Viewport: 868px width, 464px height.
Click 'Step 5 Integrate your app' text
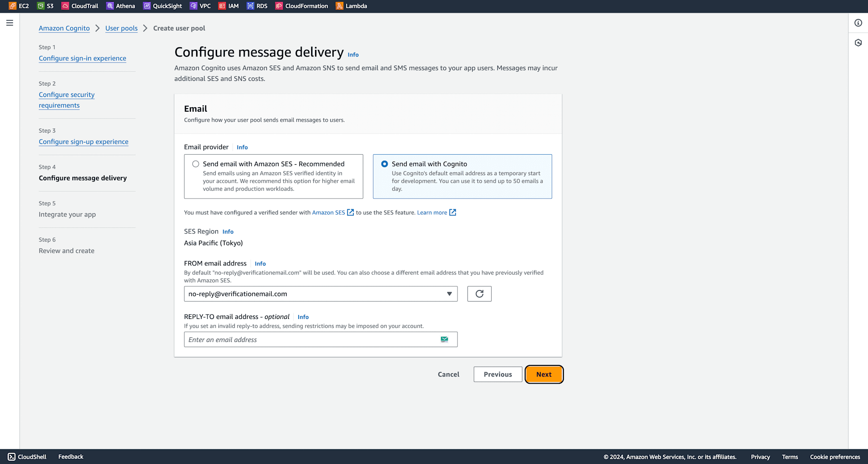(67, 209)
